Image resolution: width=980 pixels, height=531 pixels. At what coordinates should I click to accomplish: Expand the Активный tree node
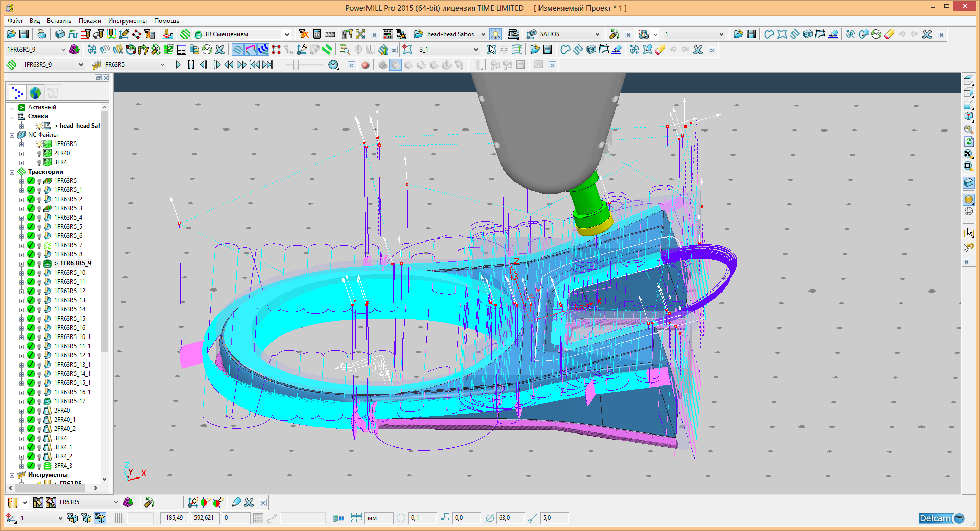12,108
